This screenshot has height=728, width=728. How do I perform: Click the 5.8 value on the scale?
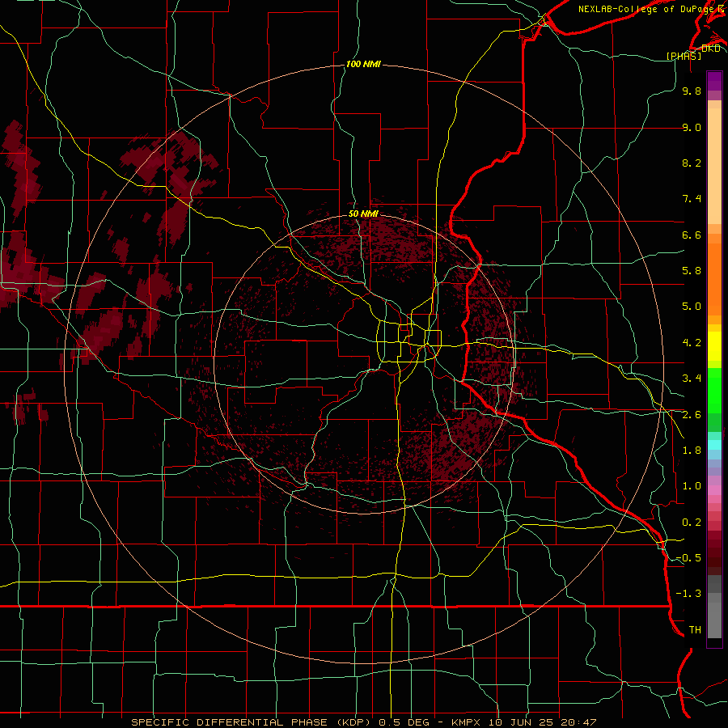692,271
